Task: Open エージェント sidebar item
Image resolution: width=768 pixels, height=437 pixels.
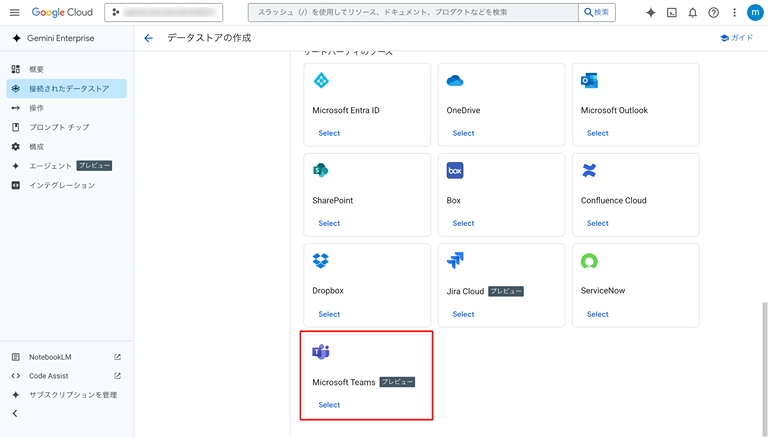Action: tap(67, 166)
